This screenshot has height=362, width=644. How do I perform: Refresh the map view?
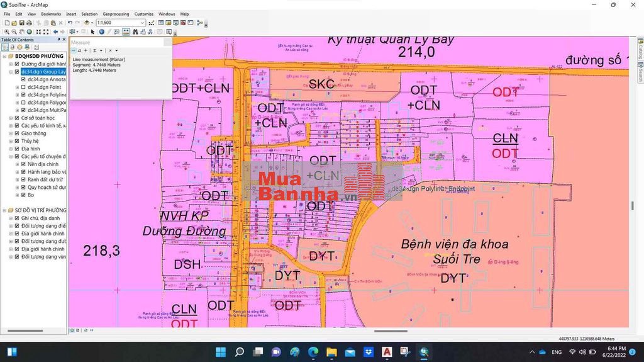(x=86, y=330)
